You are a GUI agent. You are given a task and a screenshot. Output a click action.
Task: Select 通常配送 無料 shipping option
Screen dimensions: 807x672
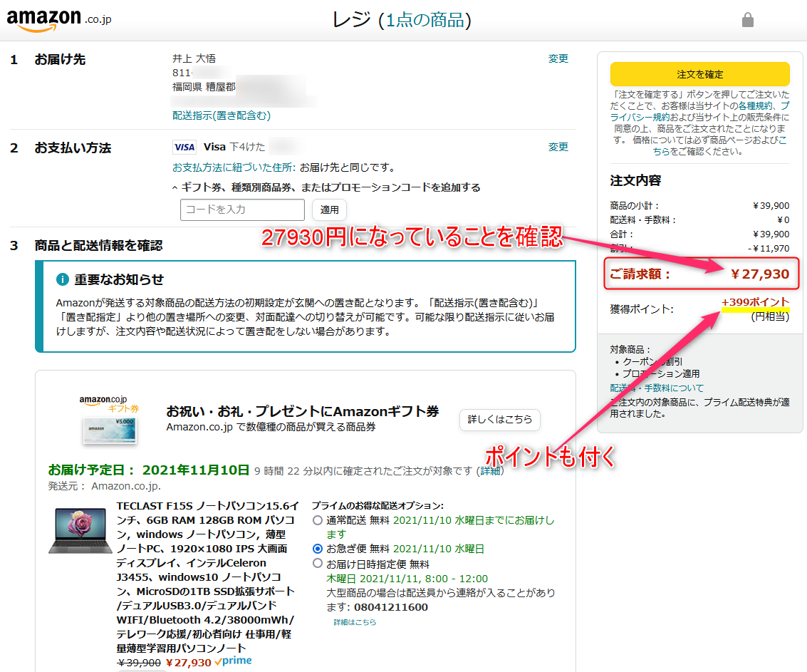click(318, 521)
